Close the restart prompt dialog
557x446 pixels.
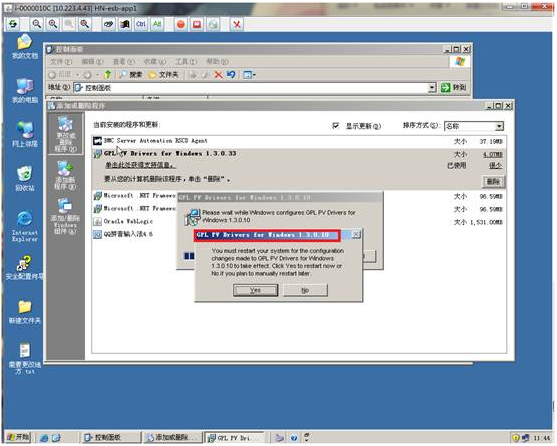pyautogui.click(x=356, y=234)
